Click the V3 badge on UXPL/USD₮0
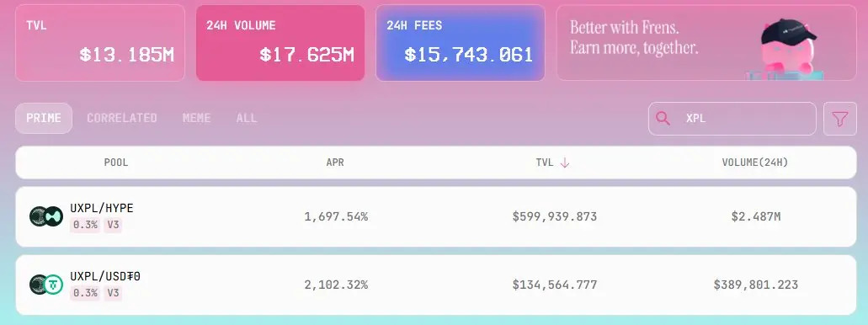 (x=113, y=293)
